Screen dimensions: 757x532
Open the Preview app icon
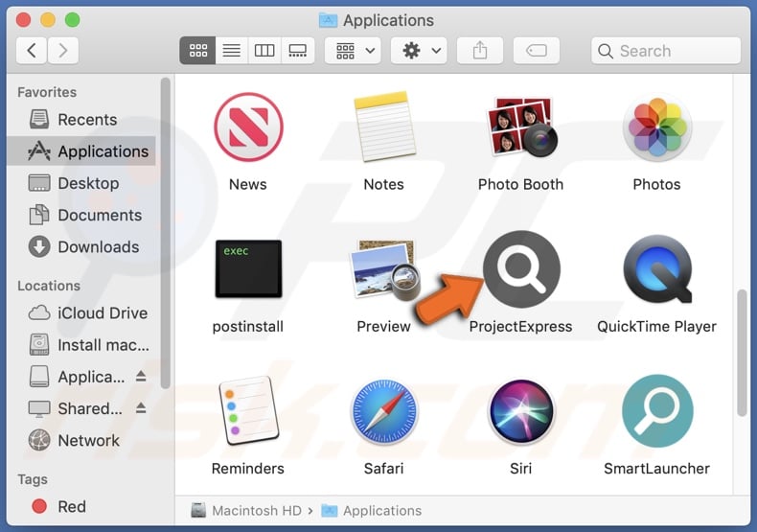pyautogui.click(x=384, y=269)
